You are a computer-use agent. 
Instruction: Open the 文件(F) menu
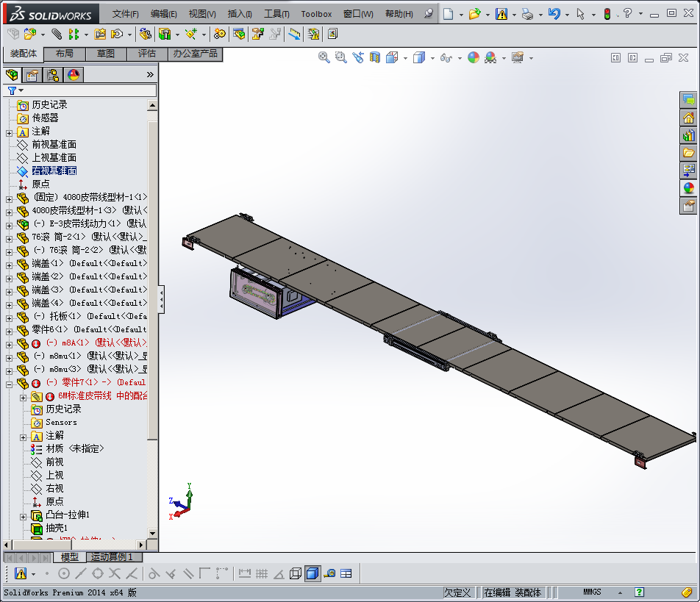126,14
